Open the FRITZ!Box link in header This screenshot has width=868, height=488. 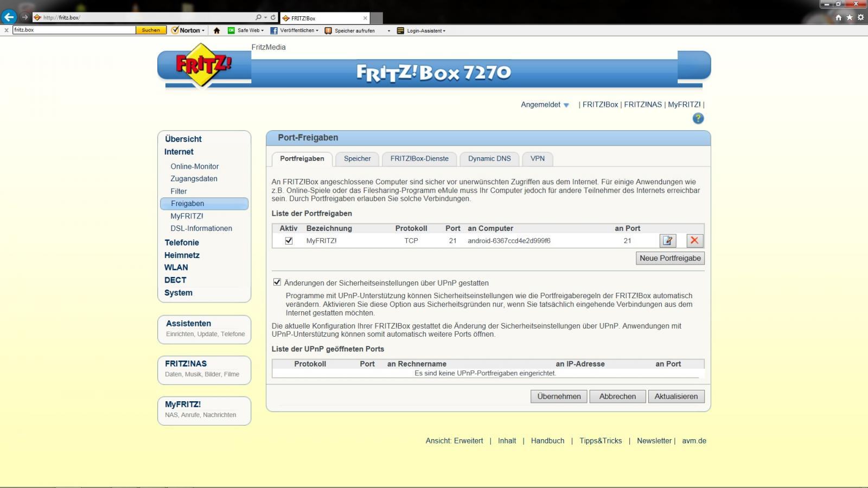[x=600, y=105]
